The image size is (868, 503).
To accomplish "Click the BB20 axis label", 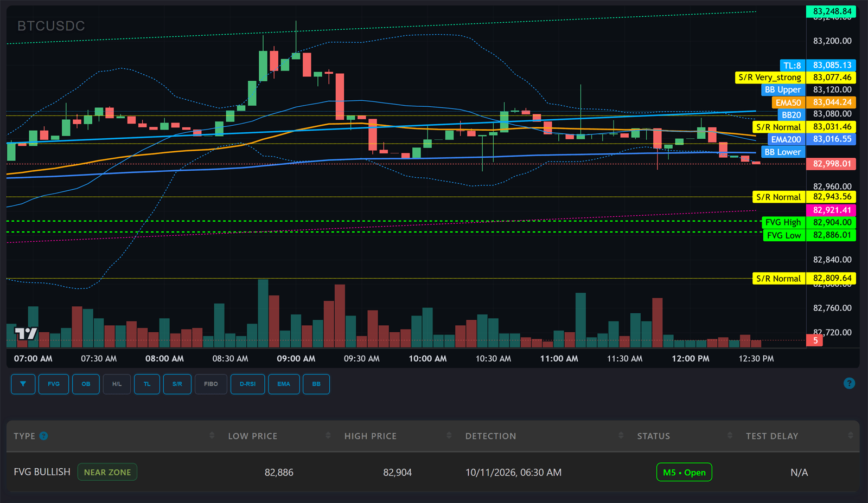I will point(791,115).
